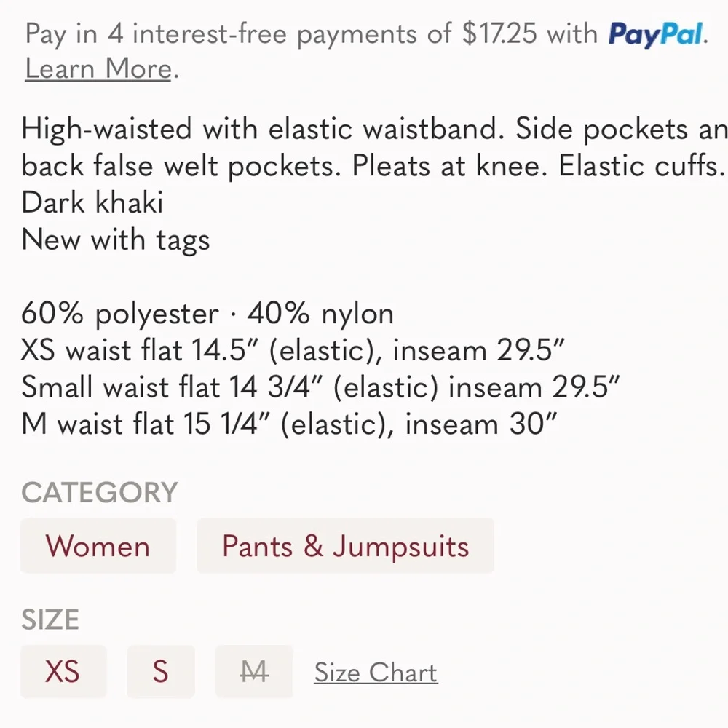The image size is (728, 728).
Task: Click the New with tags line
Action: point(116,239)
